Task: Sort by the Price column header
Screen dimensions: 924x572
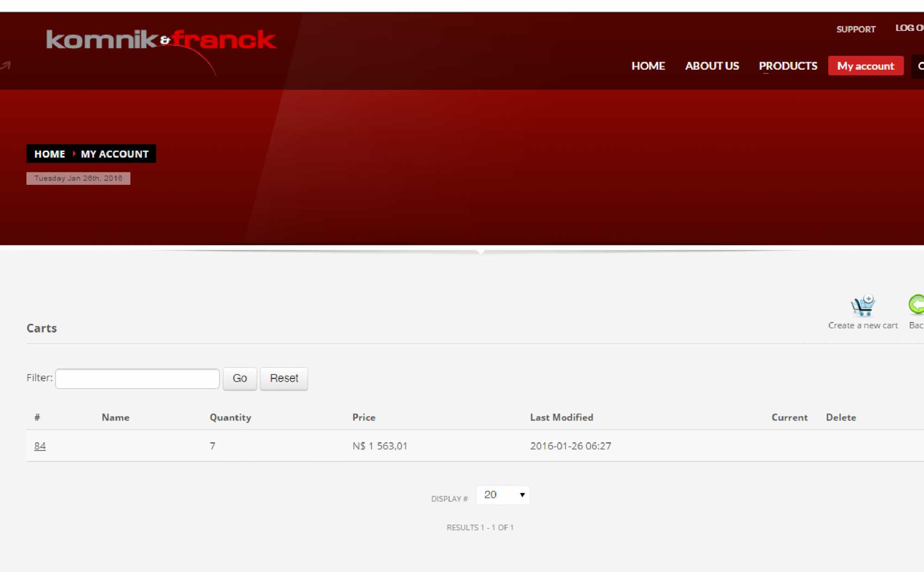Action: tap(364, 418)
